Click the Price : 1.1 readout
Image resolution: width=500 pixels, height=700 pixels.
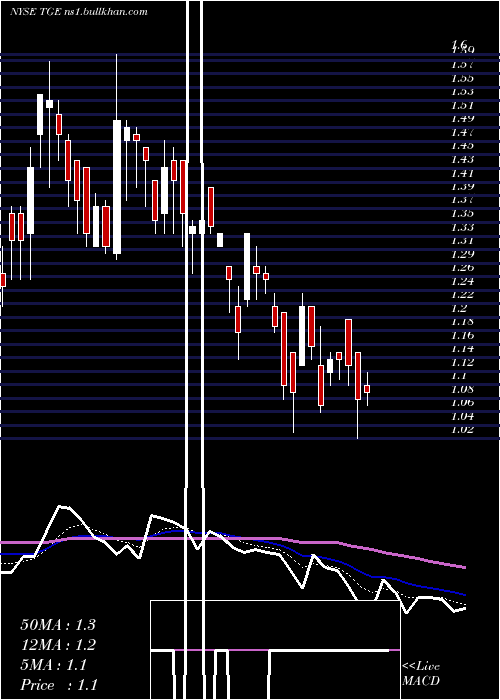click(59, 685)
